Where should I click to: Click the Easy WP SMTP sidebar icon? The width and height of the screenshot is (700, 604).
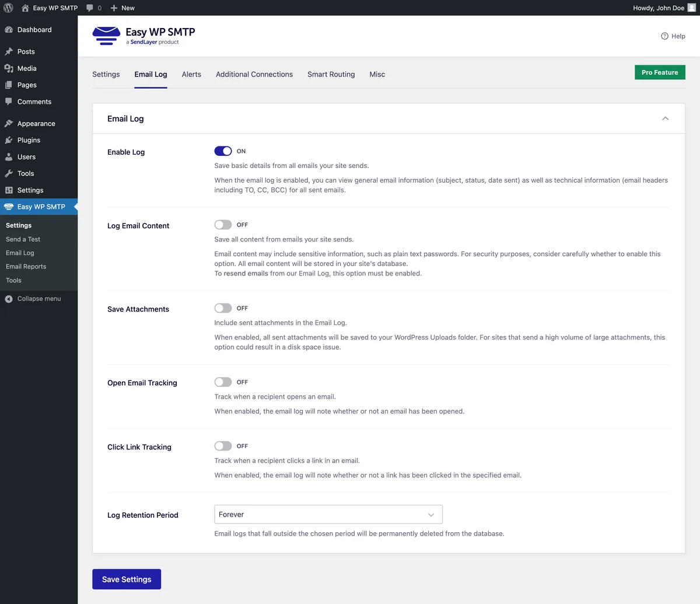(x=9, y=207)
